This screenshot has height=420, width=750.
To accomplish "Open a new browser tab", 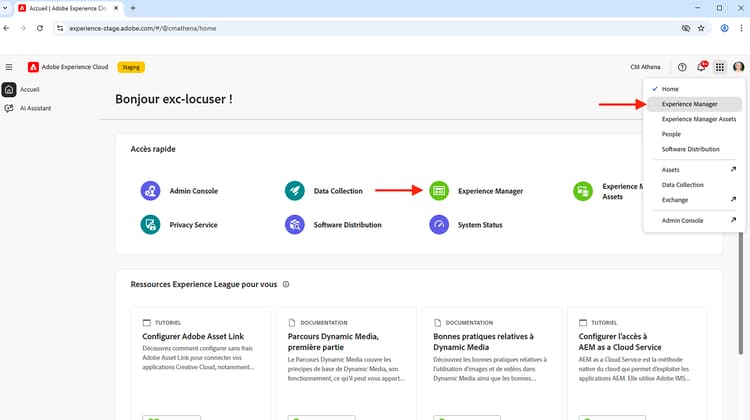I will (x=133, y=8).
